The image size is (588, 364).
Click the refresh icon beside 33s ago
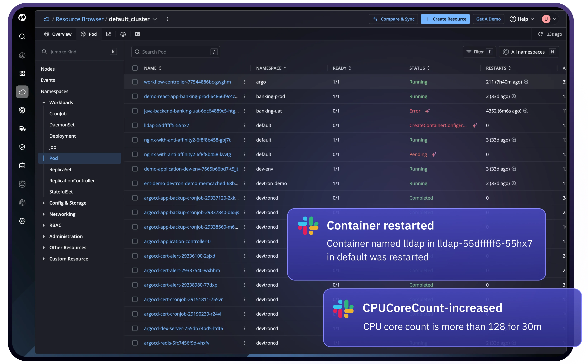tap(540, 34)
